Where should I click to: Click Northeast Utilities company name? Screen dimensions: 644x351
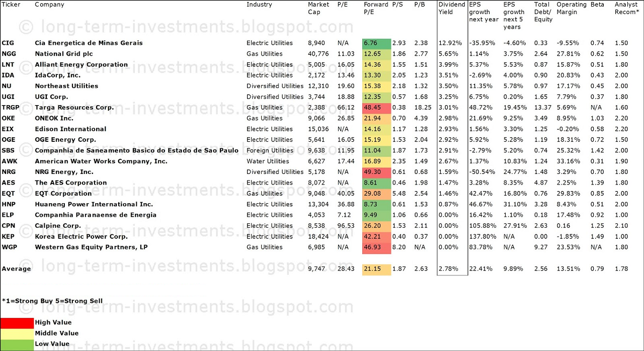[66, 86]
